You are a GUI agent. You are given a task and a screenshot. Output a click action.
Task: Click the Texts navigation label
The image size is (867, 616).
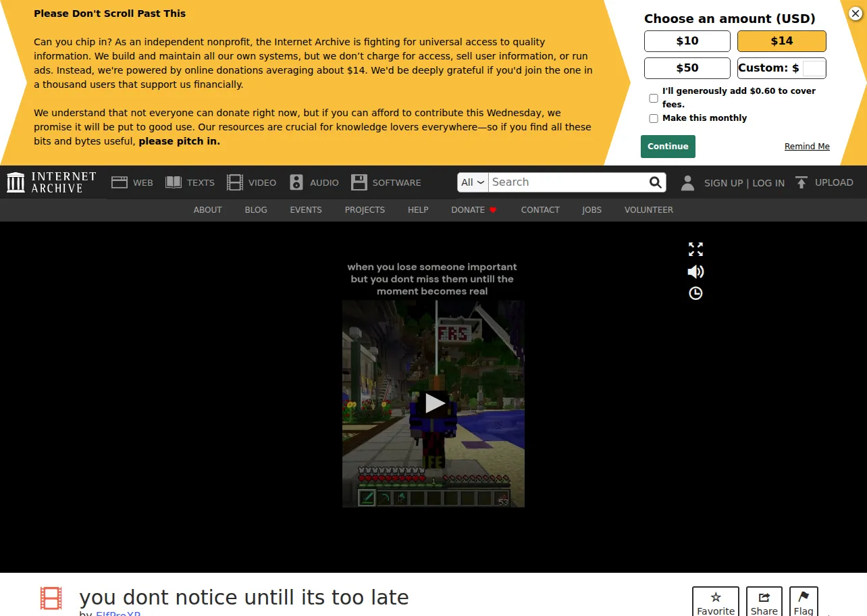201,183
